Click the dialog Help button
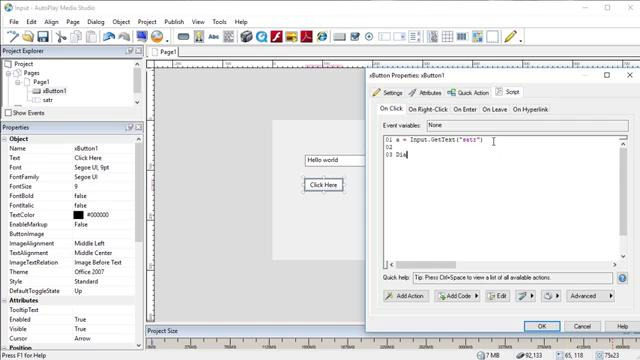 622,326
